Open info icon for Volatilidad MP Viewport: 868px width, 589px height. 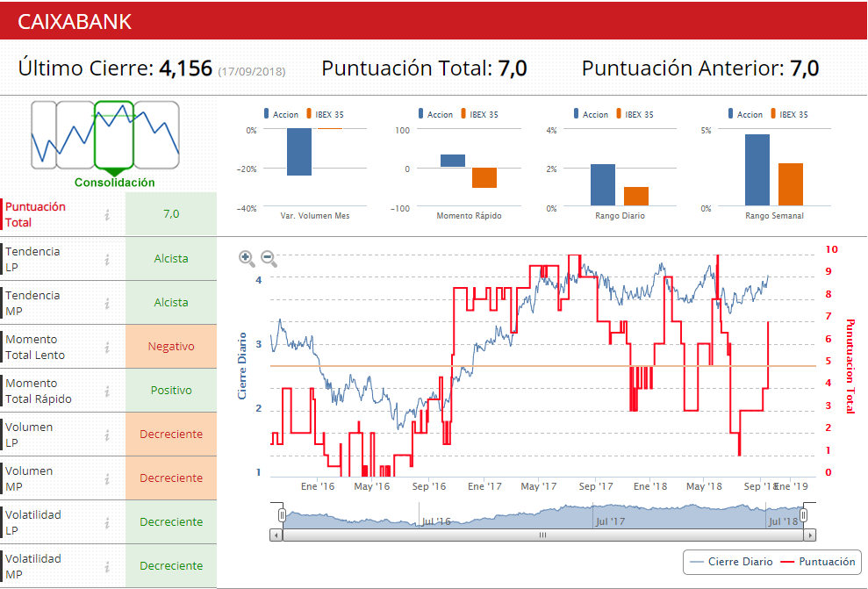point(107,567)
